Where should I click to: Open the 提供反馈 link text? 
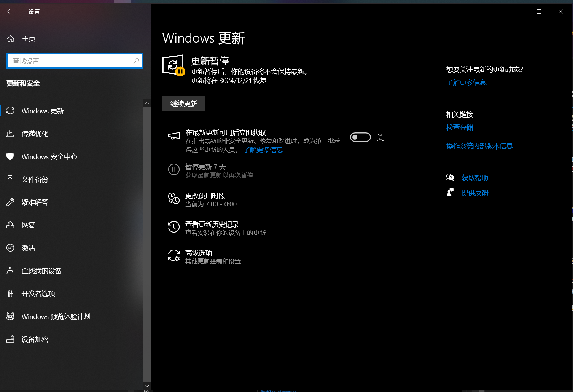[474, 193]
